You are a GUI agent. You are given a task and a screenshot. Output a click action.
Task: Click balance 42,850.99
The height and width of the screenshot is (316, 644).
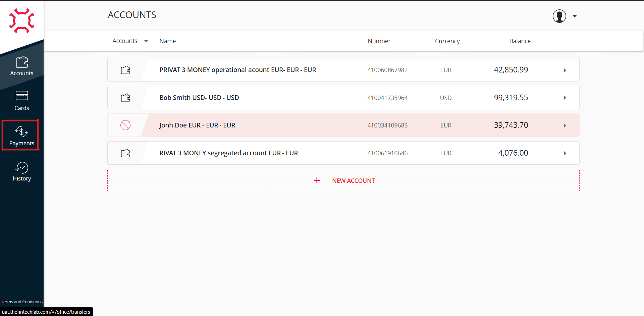(x=511, y=70)
